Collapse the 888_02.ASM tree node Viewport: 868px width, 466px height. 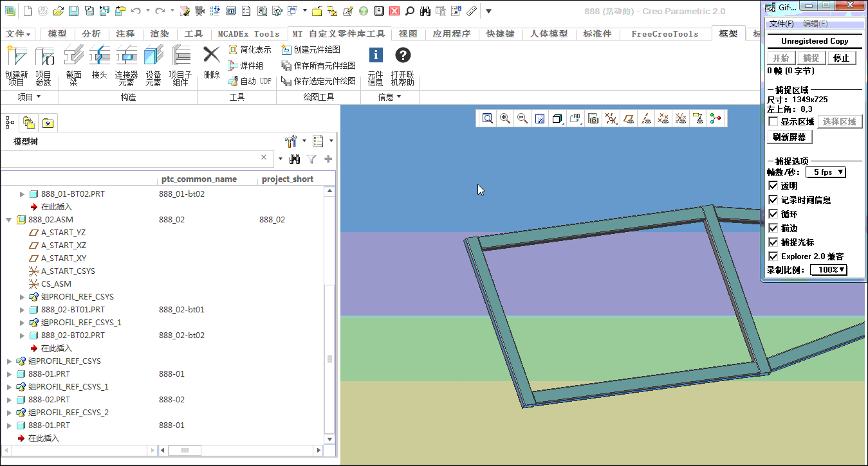coord(9,220)
